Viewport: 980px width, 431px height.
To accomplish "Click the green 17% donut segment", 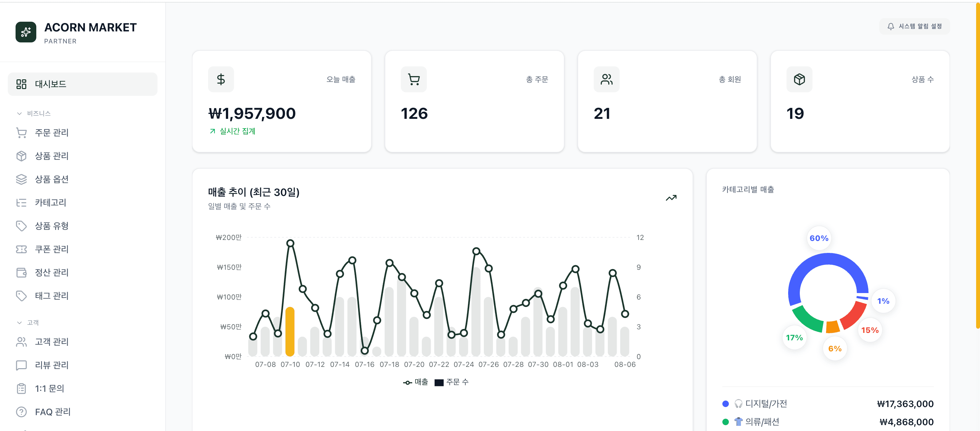I will pyautogui.click(x=807, y=320).
